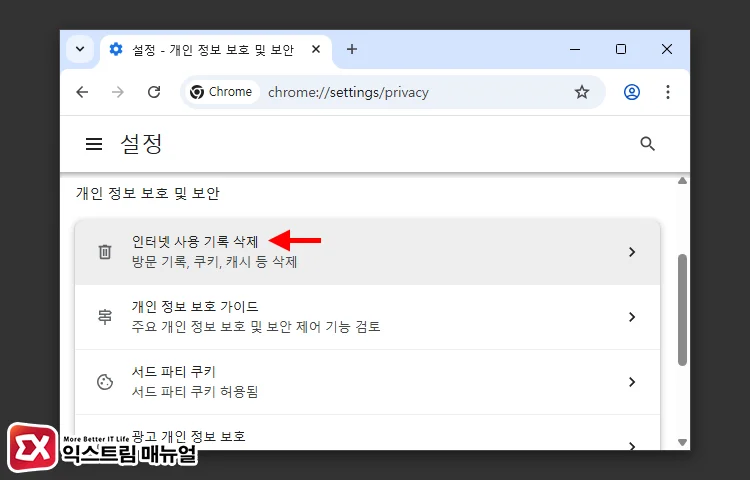Click the 설정 page title

point(142,144)
